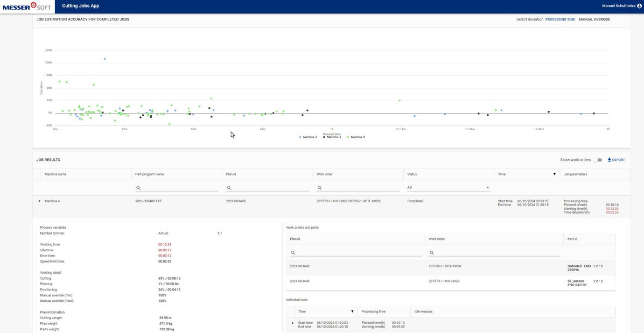Switch deviation to Manual Override
644x333 pixels.
pyautogui.click(x=594, y=19)
